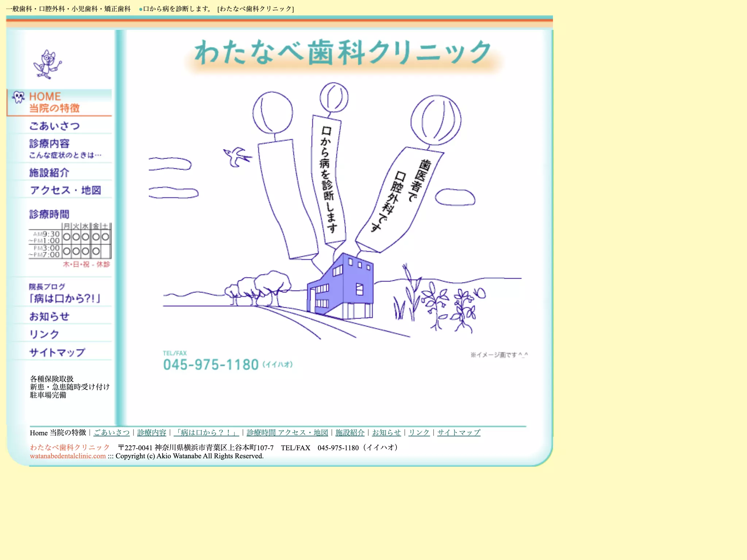Follow footer link ごあいさつ
The width and height of the screenshot is (747, 560).
[112, 433]
